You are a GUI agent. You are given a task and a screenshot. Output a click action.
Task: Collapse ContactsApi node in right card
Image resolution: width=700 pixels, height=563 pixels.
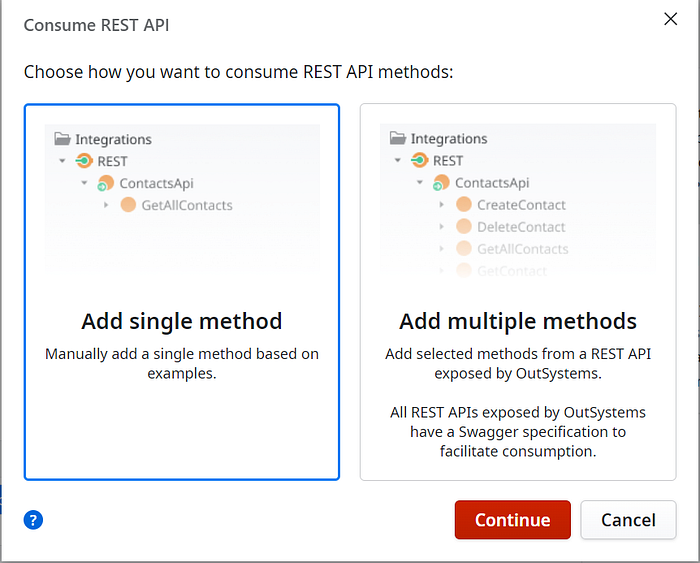click(x=420, y=183)
